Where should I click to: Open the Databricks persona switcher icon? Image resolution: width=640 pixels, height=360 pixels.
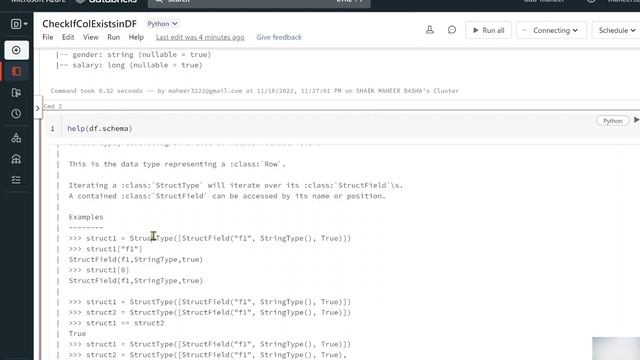tap(18, 24)
